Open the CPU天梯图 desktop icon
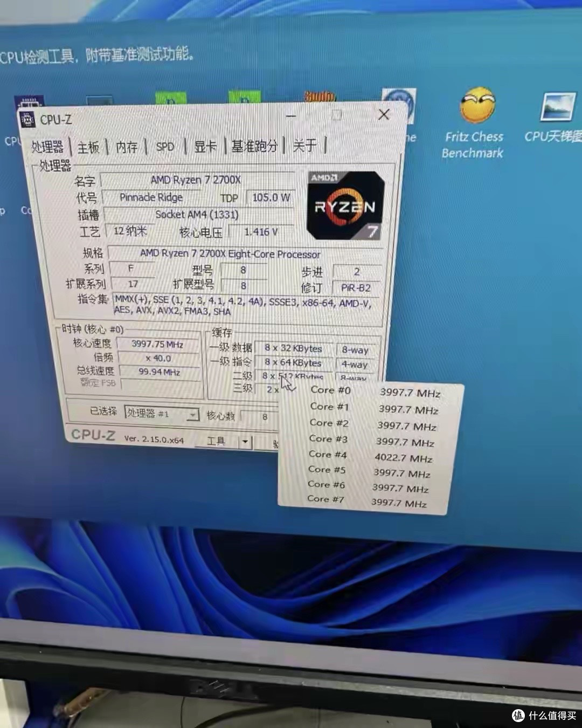This screenshot has width=582, height=728. coord(555,118)
